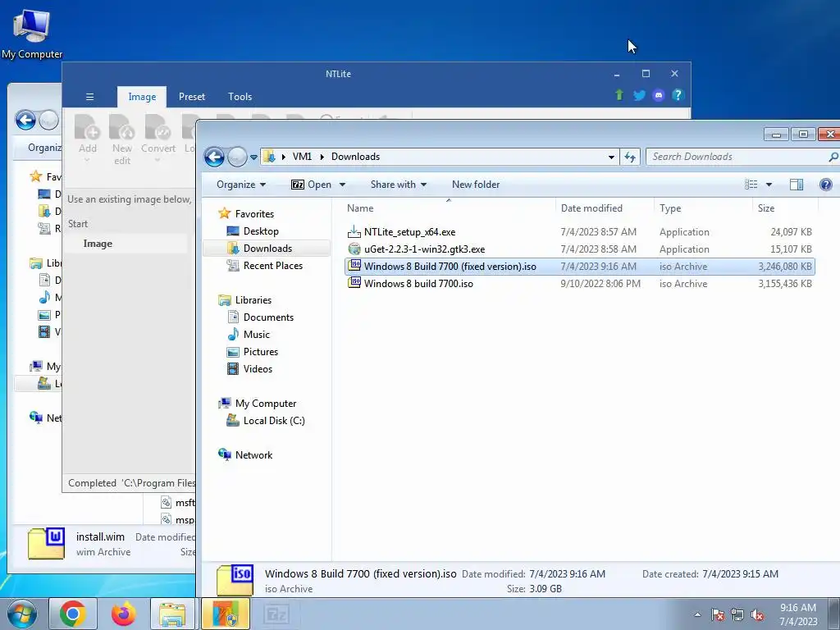Go back in background Explorer window
This screenshot has height=630, width=840.
pyautogui.click(x=25, y=120)
